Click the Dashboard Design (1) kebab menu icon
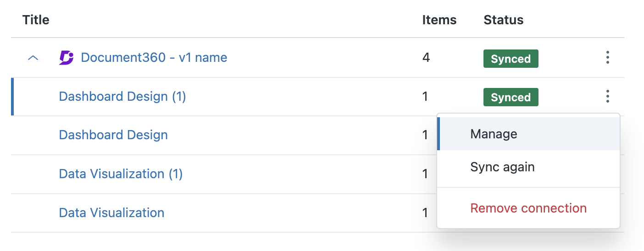The image size is (644, 251). coord(607,97)
